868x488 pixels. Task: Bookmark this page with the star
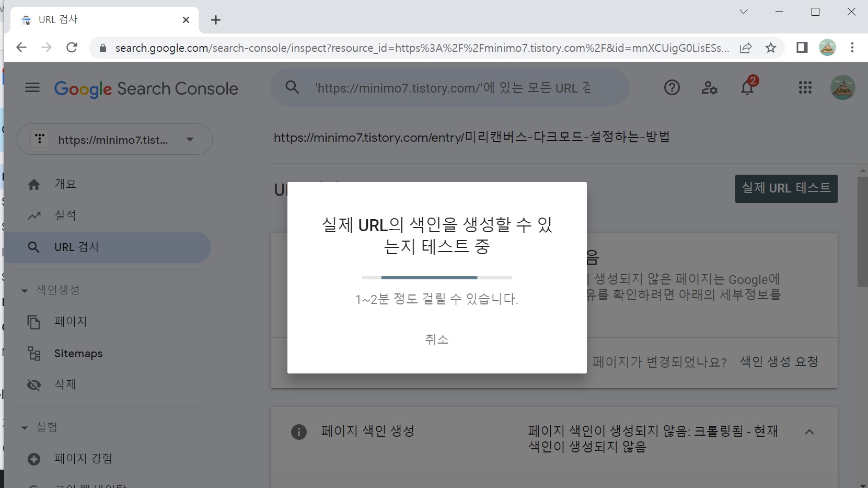point(771,48)
